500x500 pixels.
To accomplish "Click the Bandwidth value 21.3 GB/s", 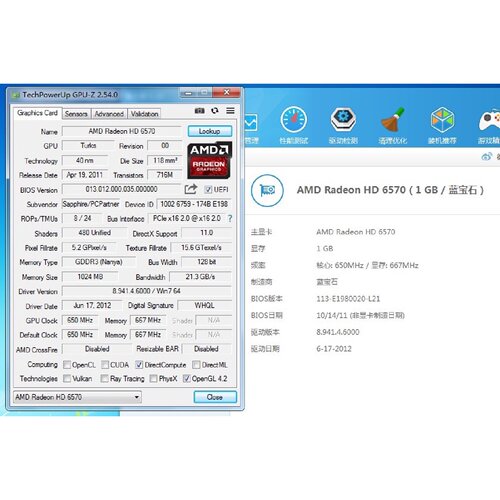I will [x=200, y=277].
